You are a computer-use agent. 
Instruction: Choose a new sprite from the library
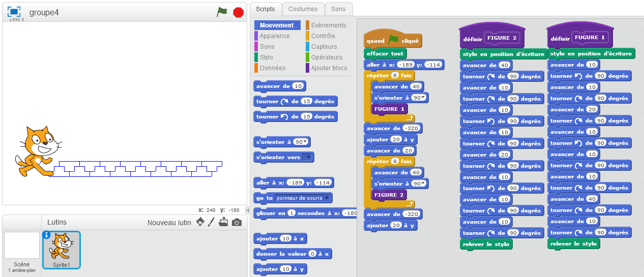200,222
